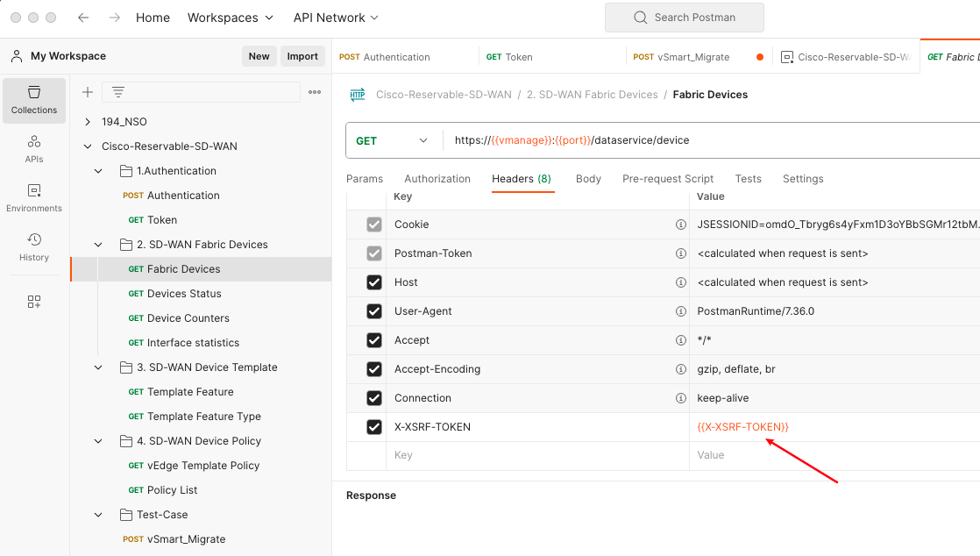Open the History sidebar panel
980x556 pixels.
(x=34, y=246)
